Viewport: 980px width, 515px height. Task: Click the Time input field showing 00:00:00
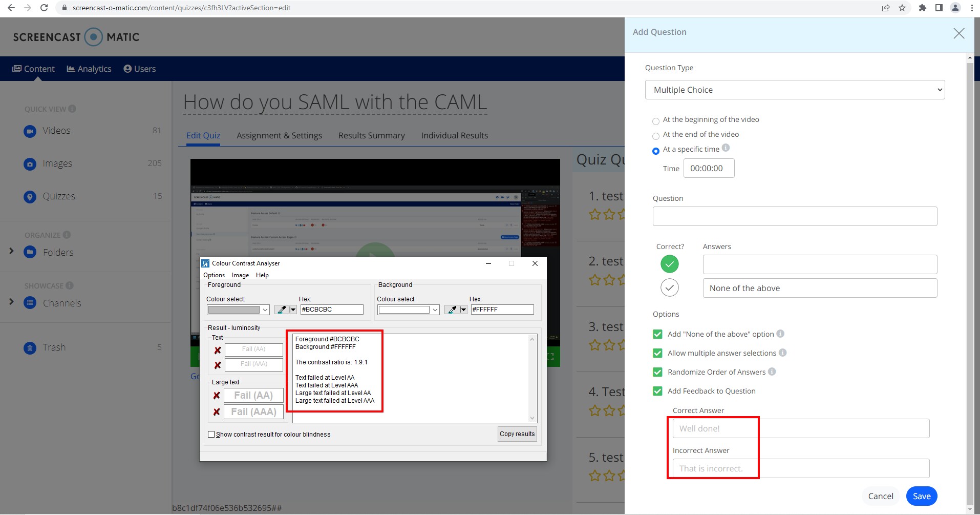point(709,168)
